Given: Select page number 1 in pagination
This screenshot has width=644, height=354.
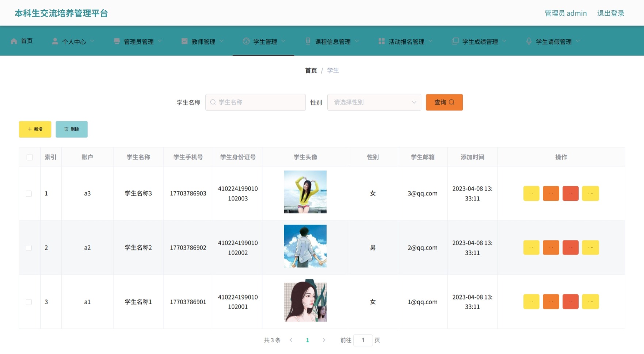Looking at the screenshot, I should click(308, 340).
